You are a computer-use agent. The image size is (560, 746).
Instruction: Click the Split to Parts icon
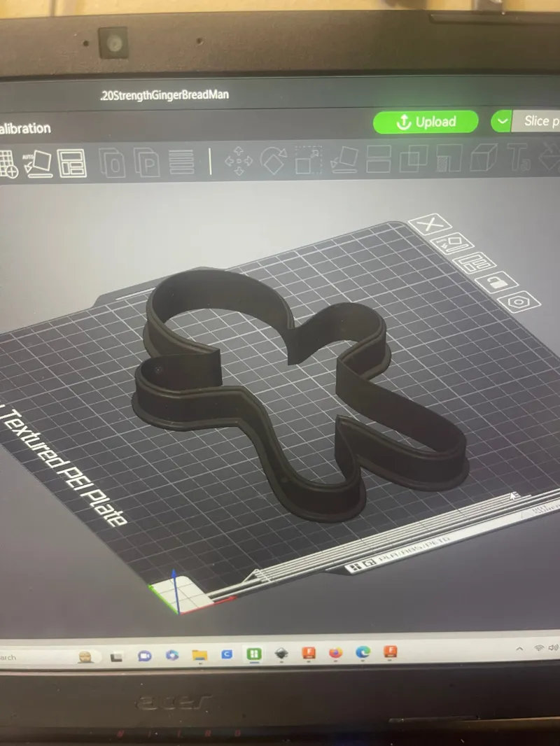[x=146, y=162]
